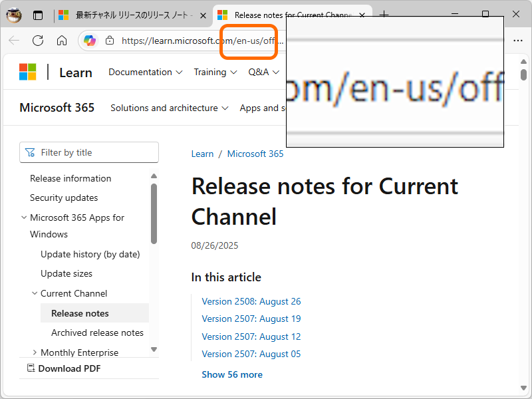Viewport: 532px width, 399px height.
Task: Open the Edge settings and more menu
Action: 518,41
